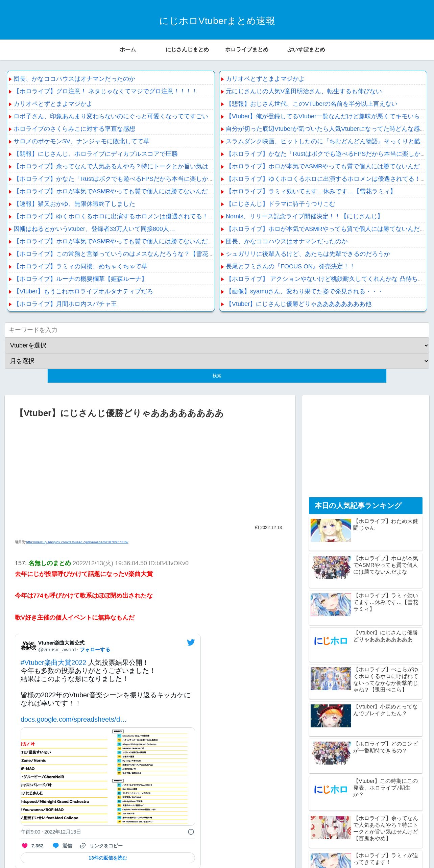
Task: Open the 引用元 bbspink source link
Action: pos(77,542)
